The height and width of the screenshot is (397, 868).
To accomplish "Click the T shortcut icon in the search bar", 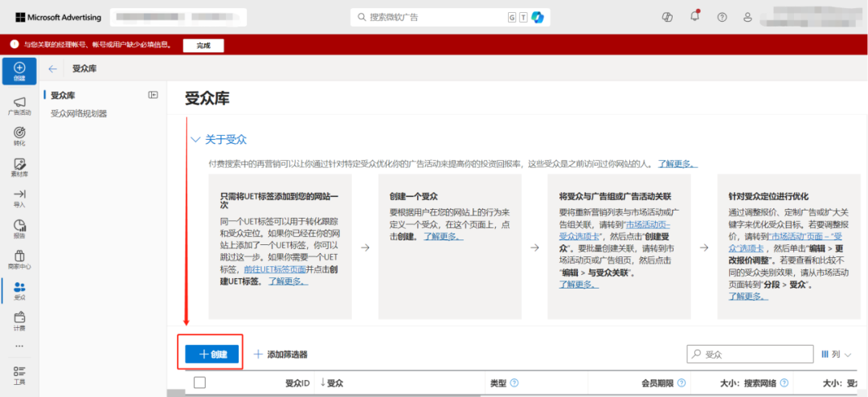I will click(523, 17).
